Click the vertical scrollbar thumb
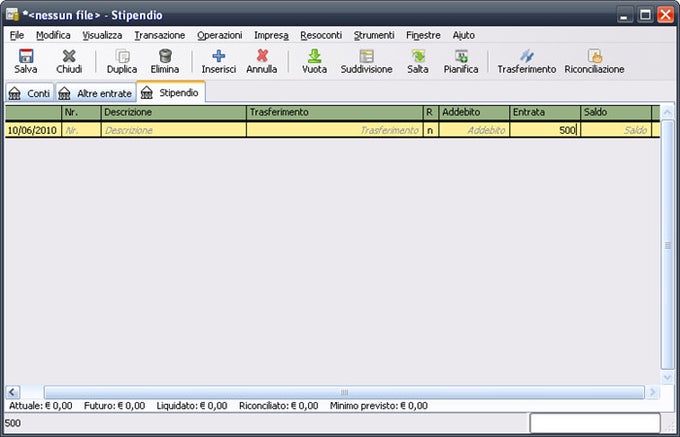The image size is (680, 437). [667, 245]
